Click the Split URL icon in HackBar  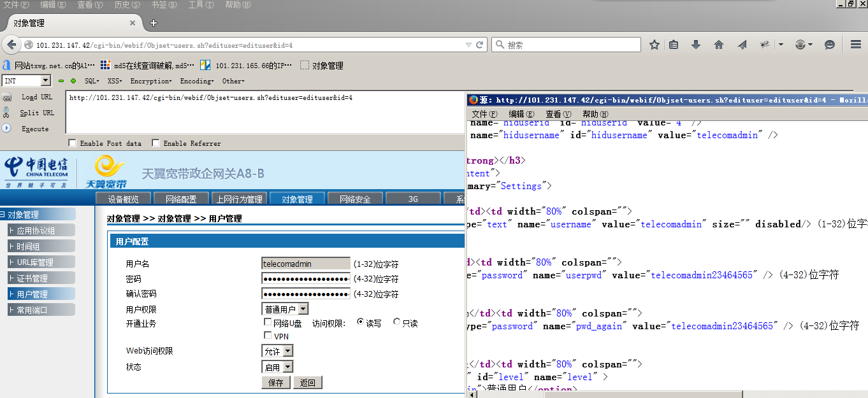[7, 113]
